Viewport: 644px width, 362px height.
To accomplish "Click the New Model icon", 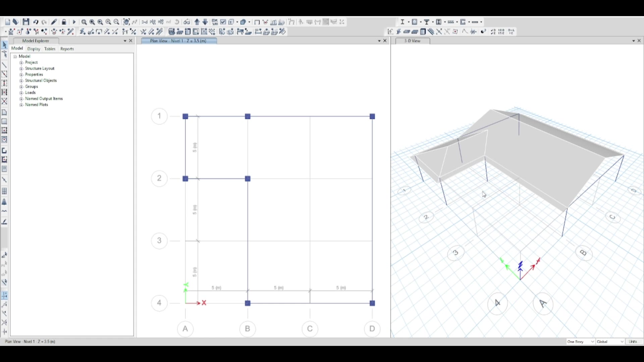I will (x=8, y=22).
